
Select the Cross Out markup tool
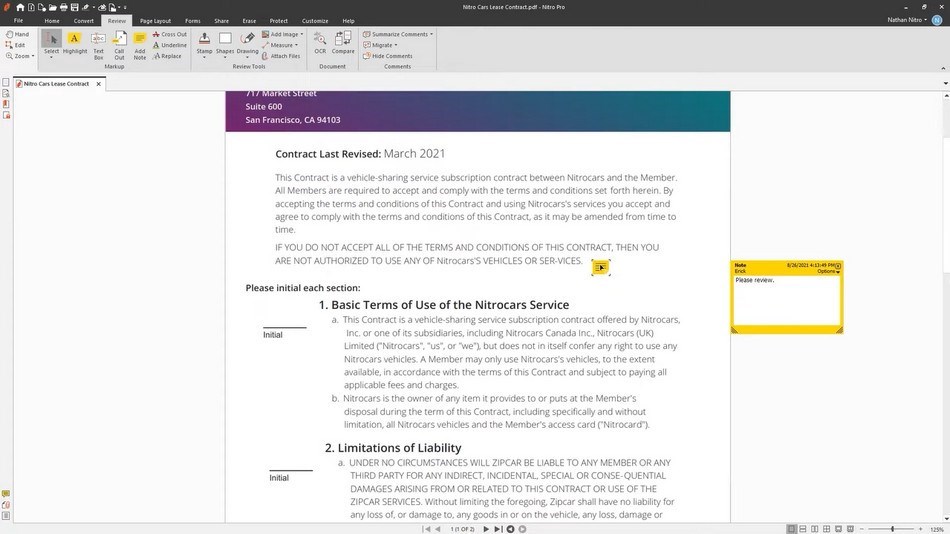(x=169, y=34)
